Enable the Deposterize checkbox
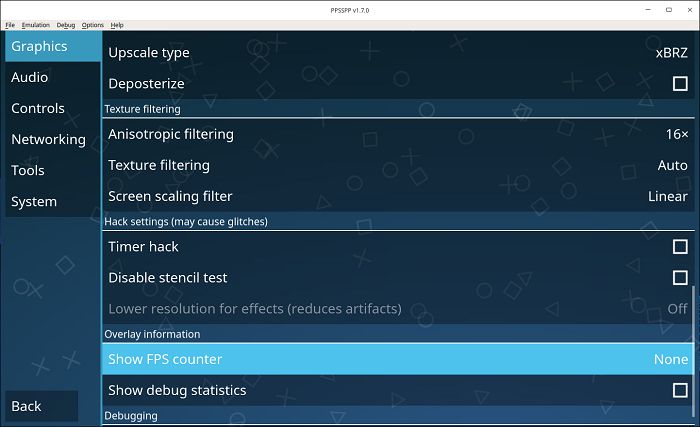 click(x=680, y=84)
